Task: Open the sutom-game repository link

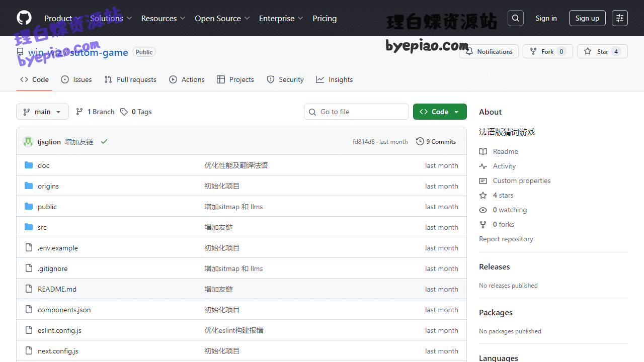Action: tap(99, 52)
